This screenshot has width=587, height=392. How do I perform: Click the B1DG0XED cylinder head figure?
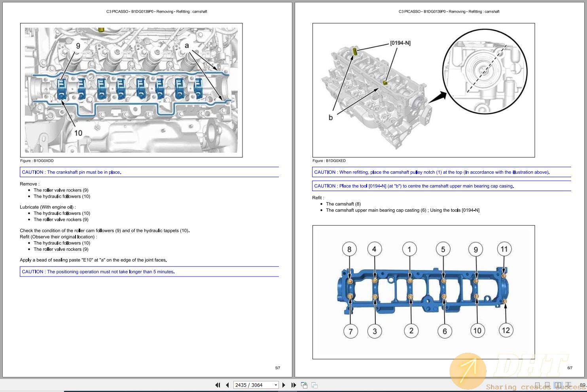tap(424, 90)
